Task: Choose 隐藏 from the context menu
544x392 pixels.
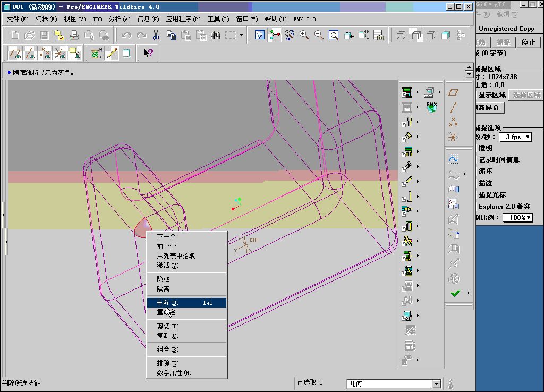Action: 186,279
